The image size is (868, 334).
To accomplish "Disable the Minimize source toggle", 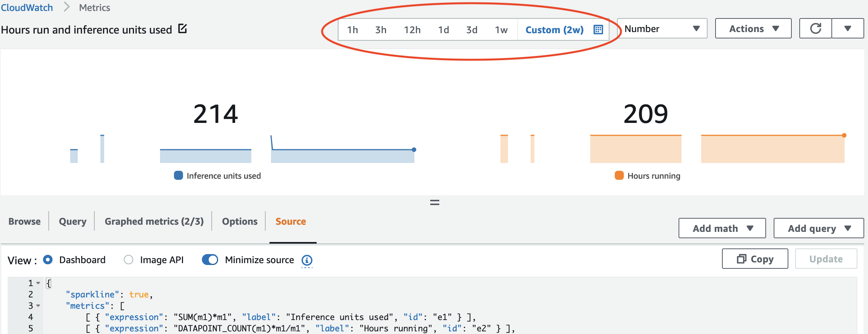I will click(210, 260).
